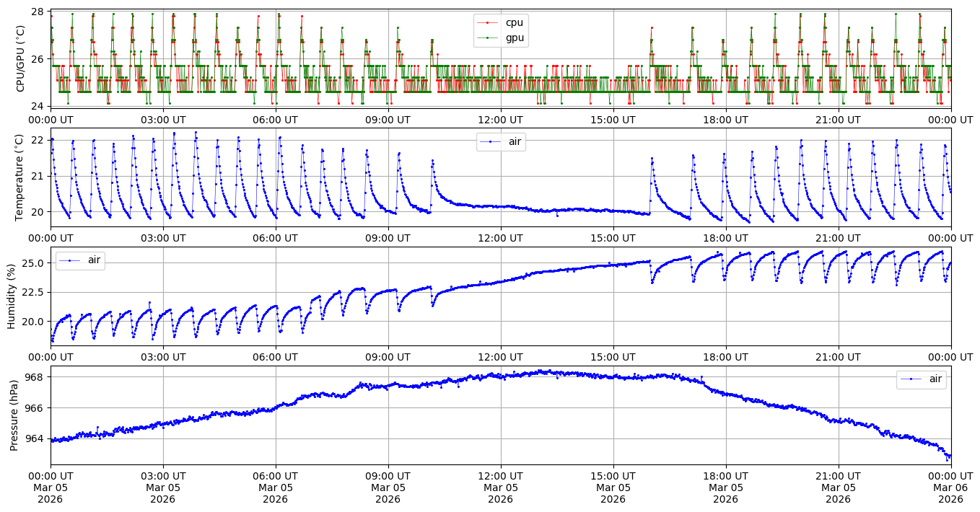Select the "cpu" legend text label
The image size is (980, 512).
coord(515,22)
